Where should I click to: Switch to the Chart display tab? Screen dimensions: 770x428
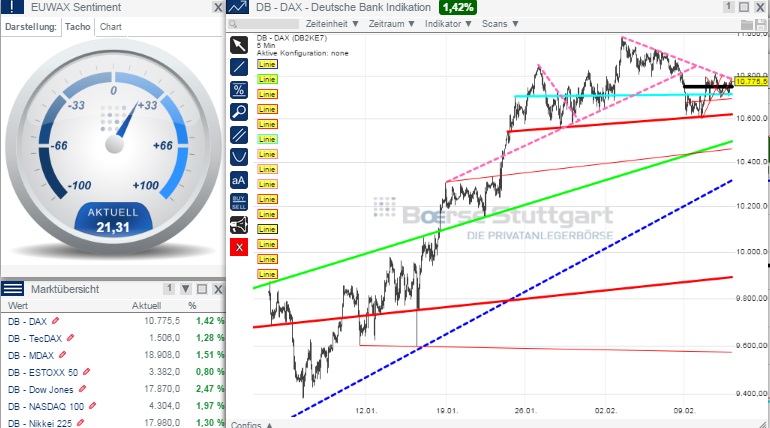(110, 27)
